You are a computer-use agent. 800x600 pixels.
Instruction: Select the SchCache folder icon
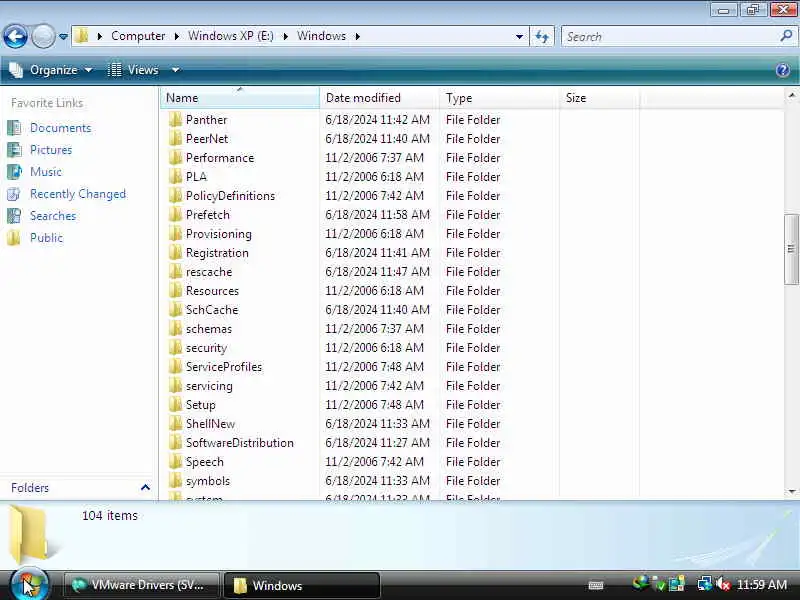[x=176, y=310]
